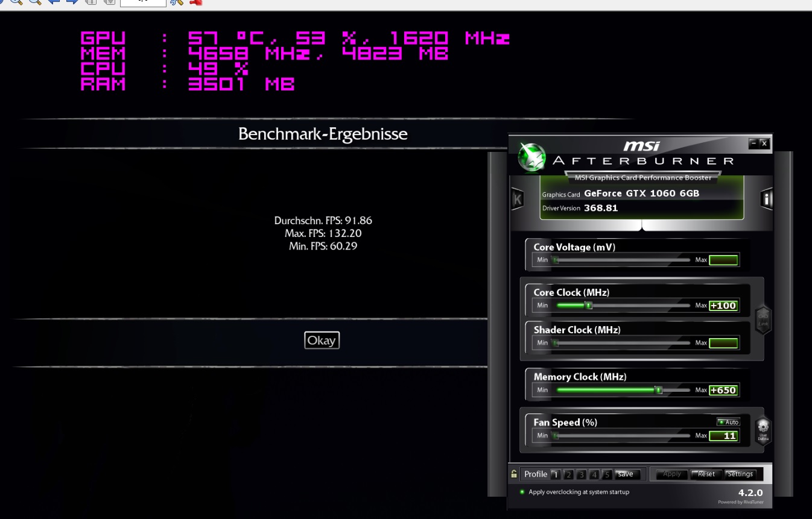
Task: Close the MSI Afterburner window
Action: [764, 143]
